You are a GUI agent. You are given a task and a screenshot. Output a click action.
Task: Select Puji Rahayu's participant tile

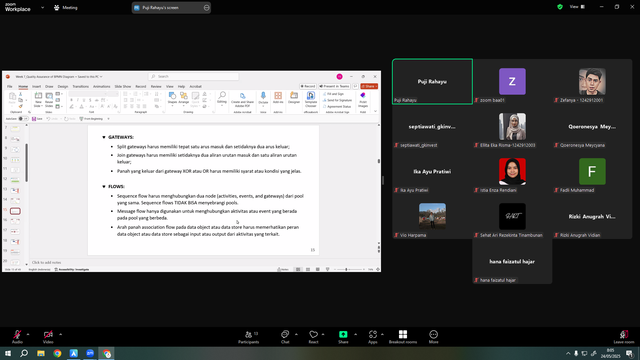pos(433,82)
